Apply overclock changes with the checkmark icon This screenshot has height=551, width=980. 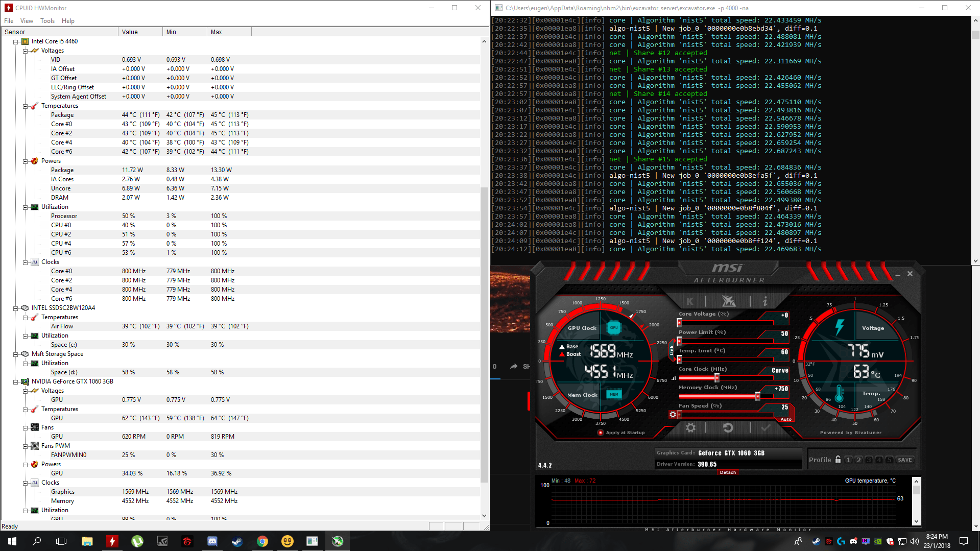click(x=765, y=428)
